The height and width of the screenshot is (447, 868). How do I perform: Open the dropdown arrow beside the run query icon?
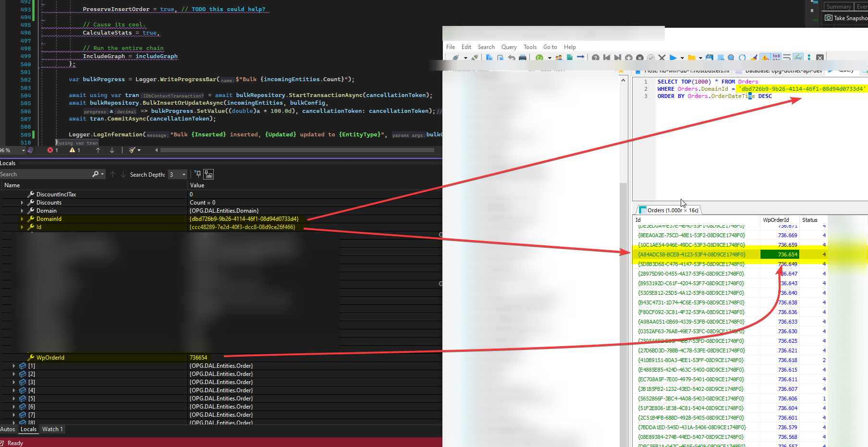[682, 58]
